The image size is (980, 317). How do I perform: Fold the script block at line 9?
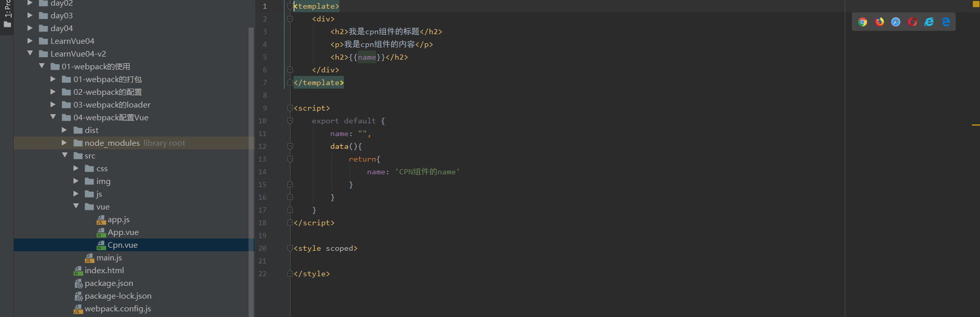pyautogui.click(x=290, y=108)
